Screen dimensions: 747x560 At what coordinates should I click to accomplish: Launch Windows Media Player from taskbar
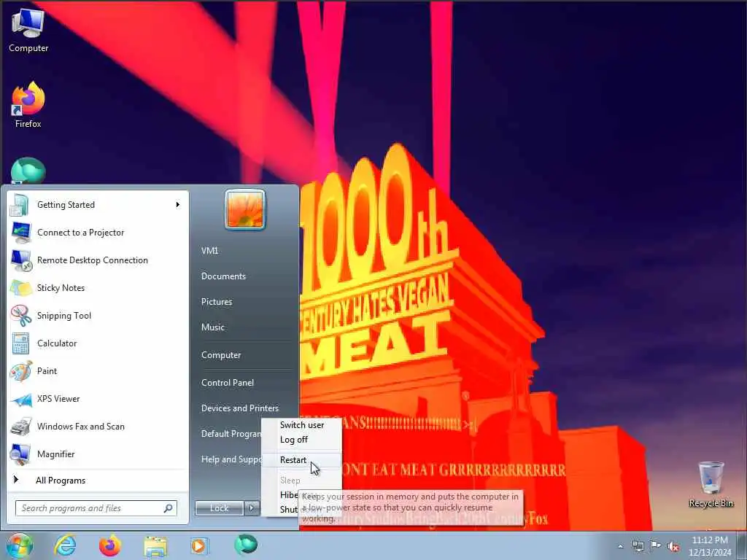point(199,545)
